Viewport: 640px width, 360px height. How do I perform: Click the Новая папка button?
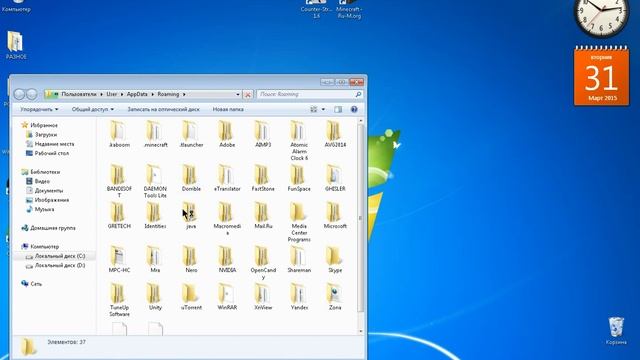(x=228, y=109)
